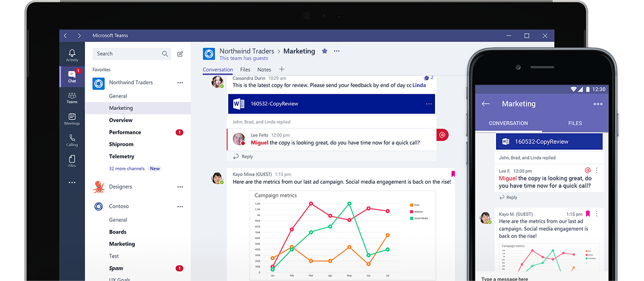
Task: Expand the 32 more channels list
Action: (x=127, y=169)
